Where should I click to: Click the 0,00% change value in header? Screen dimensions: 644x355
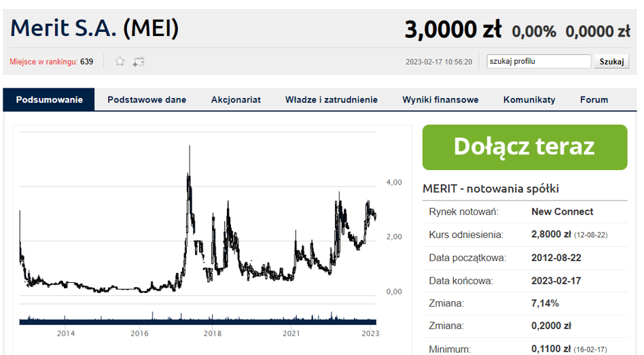pyautogui.click(x=534, y=31)
